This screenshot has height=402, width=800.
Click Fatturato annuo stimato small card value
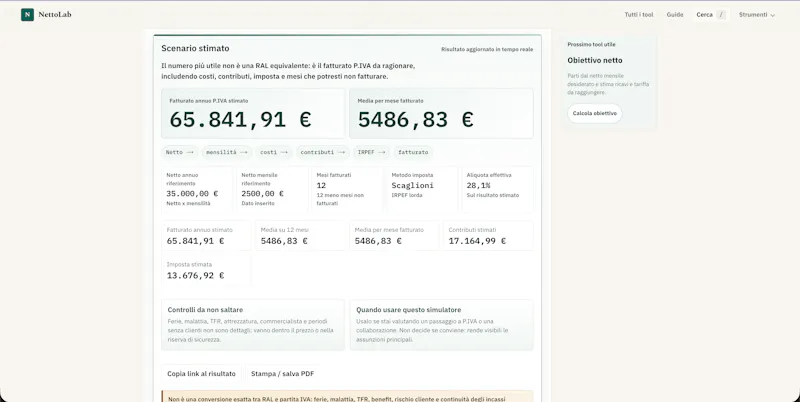coord(195,241)
